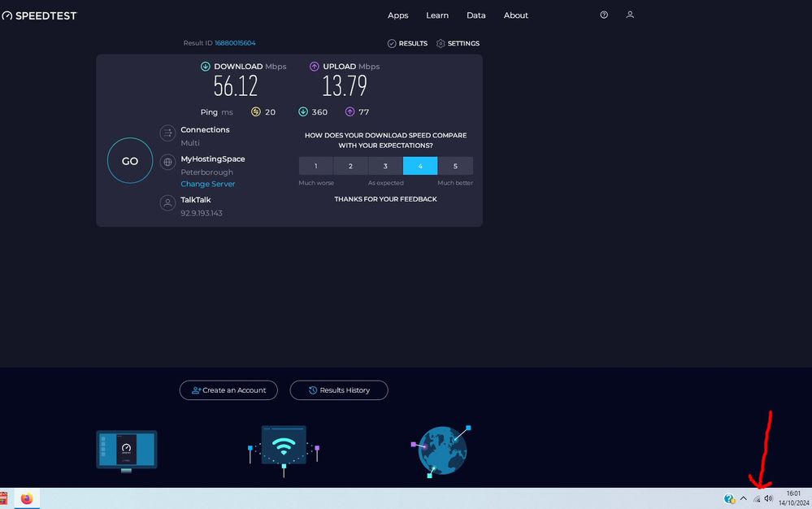812x509 pixels.
Task: Expand hidden icons chevron in system tray
Action: point(743,498)
